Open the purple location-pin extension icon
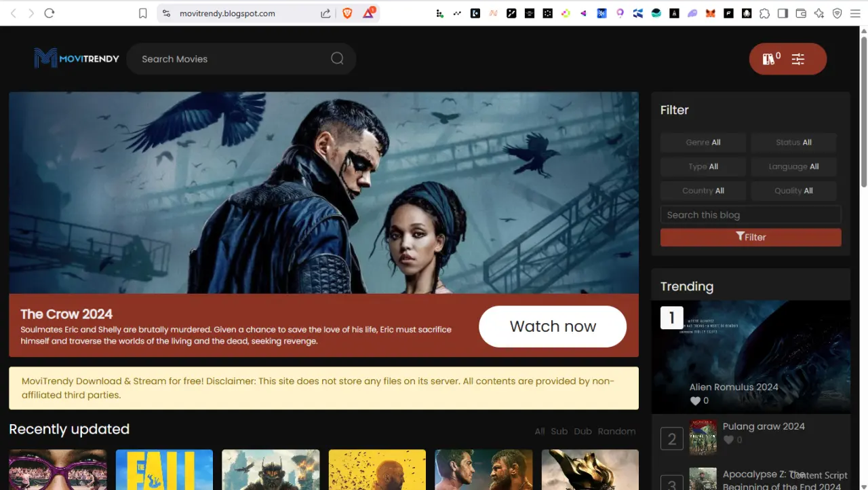 620,13
